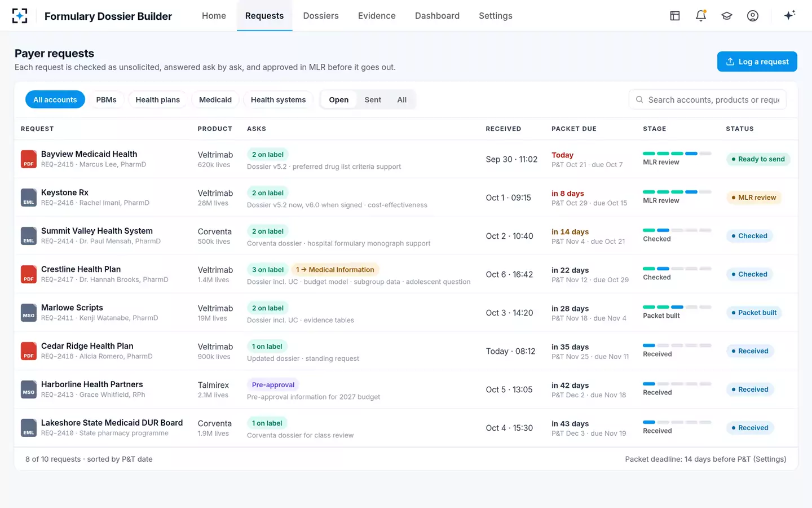
Task: Click the PDF icon for Cedar Ridge Health Plan
Action: click(29, 351)
